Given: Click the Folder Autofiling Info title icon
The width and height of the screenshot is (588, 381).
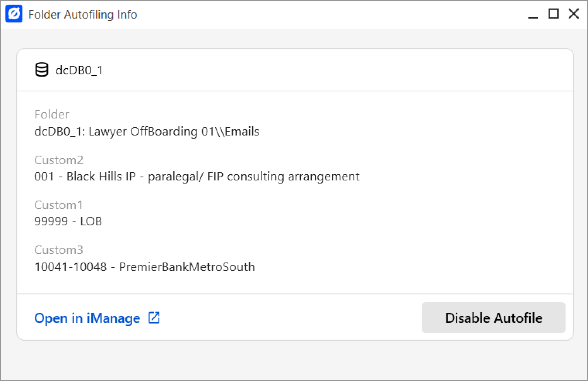Looking at the screenshot, I should pyautogui.click(x=14, y=14).
